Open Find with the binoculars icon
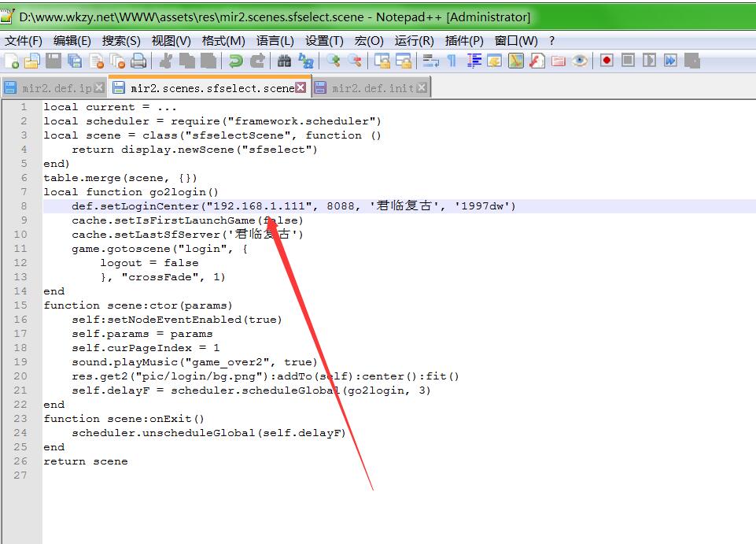This screenshot has width=756, height=544. [284, 61]
